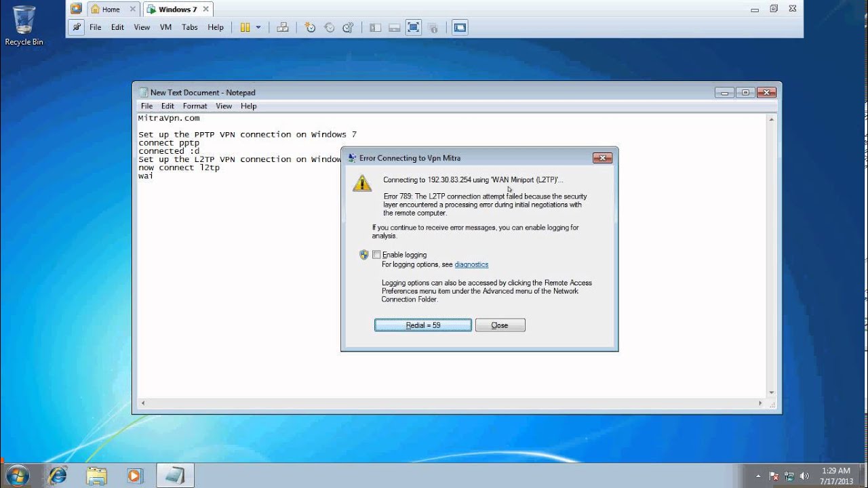The width and height of the screenshot is (868, 488).
Task: Open Notepad from the Windows taskbar
Action: coord(174,474)
